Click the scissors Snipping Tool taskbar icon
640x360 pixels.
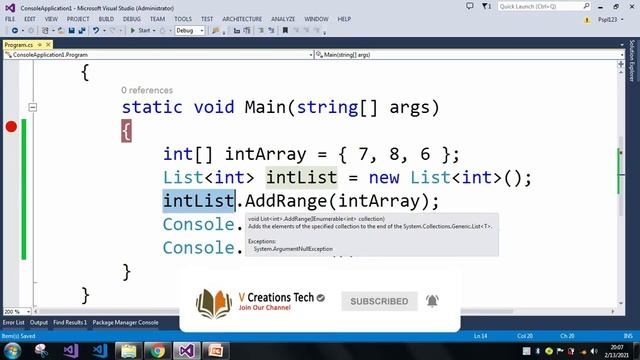coord(41,351)
